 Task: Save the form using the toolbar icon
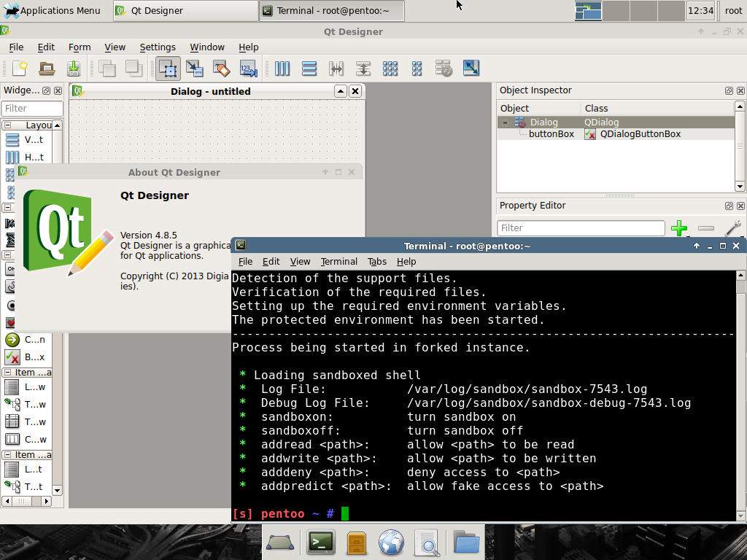tap(74, 69)
